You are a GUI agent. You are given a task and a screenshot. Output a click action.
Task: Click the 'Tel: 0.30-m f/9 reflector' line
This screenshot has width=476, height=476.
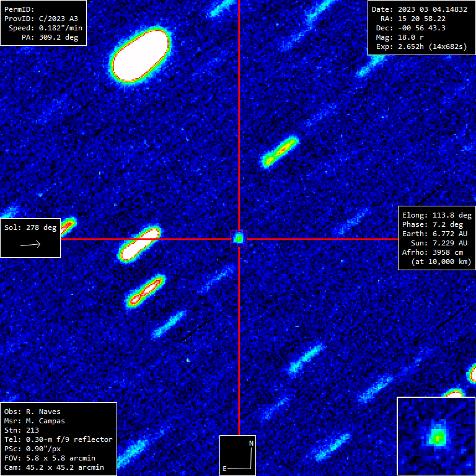(x=58, y=439)
